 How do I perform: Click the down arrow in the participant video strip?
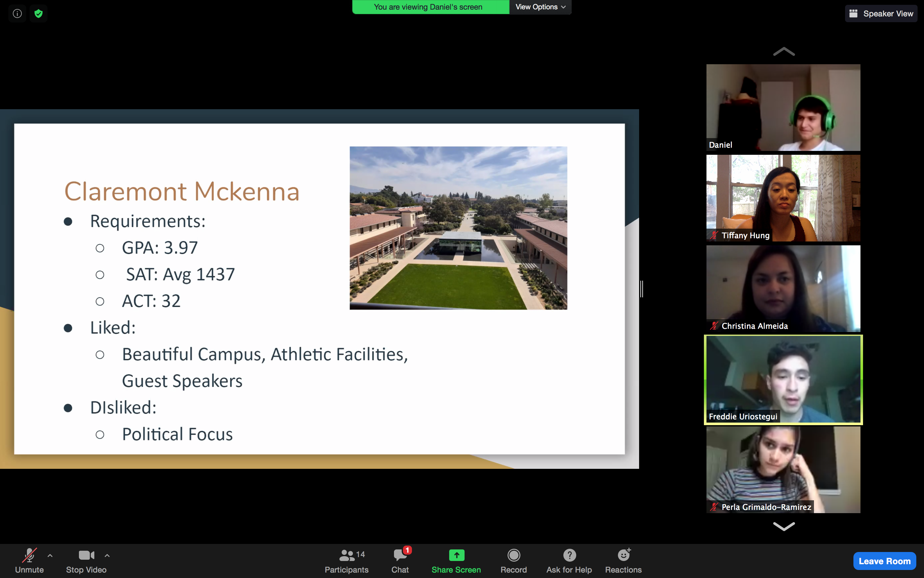784,526
